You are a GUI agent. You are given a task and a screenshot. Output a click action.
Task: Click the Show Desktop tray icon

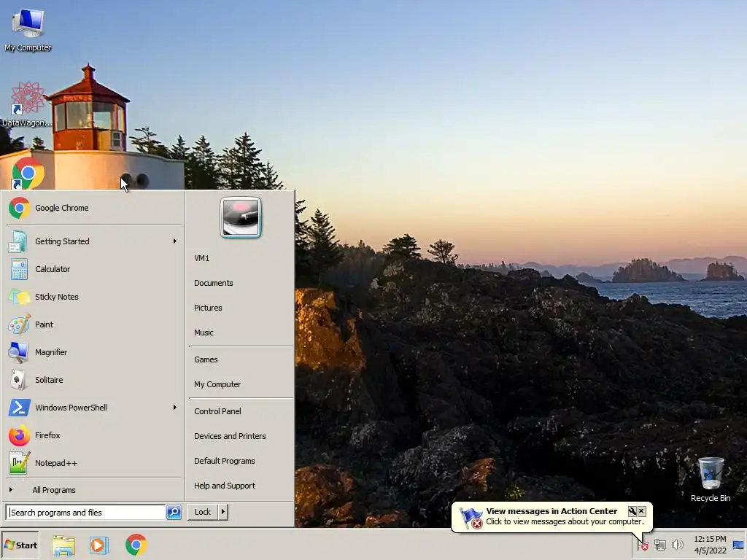click(x=738, y=545)
